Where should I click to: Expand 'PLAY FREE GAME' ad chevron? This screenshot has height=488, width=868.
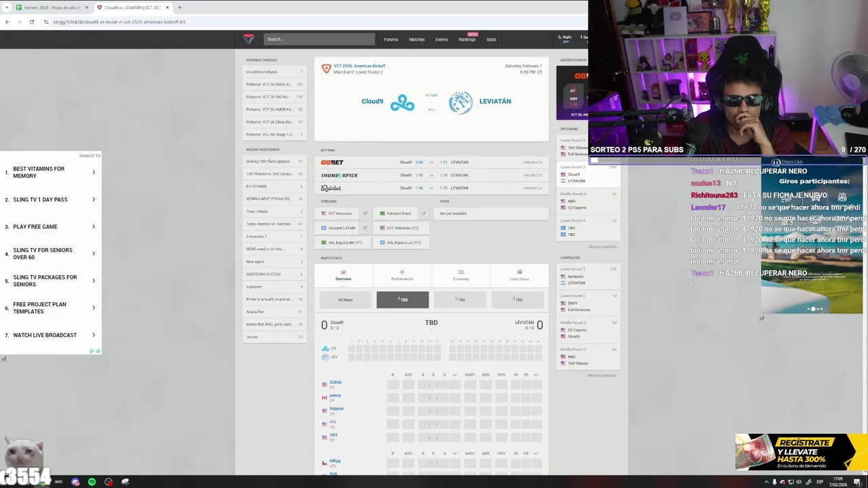(x=94, y=226)
